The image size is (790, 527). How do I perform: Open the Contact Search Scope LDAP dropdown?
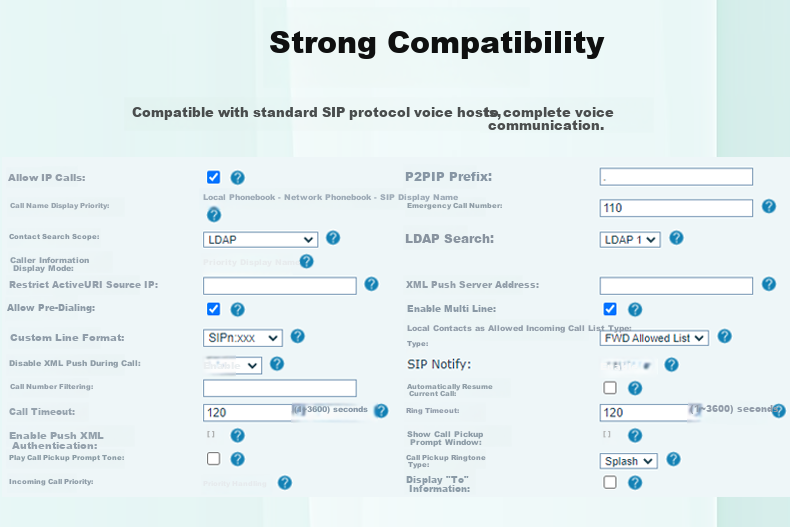[x=260, y=240]
